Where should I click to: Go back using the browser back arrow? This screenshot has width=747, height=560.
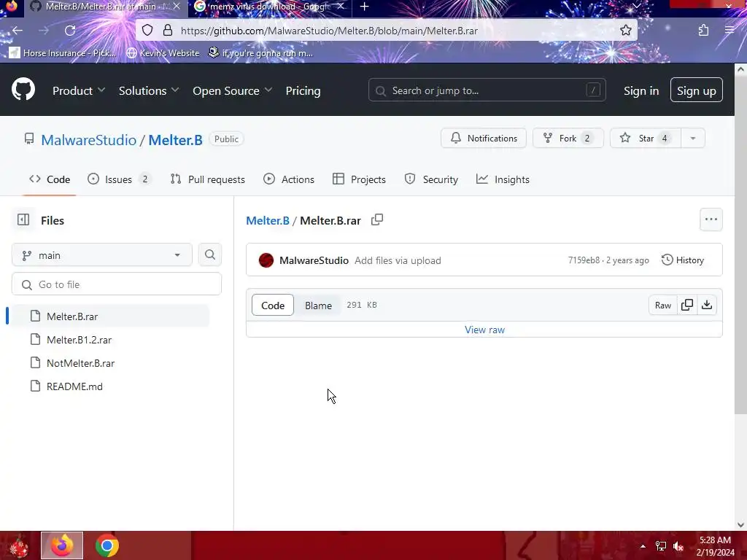pyautogui.click(x=18, y=31)
